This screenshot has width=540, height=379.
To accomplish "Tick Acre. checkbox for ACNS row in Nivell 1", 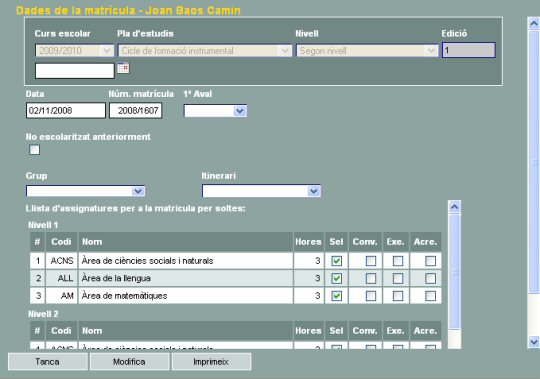I will click(430, 261).
